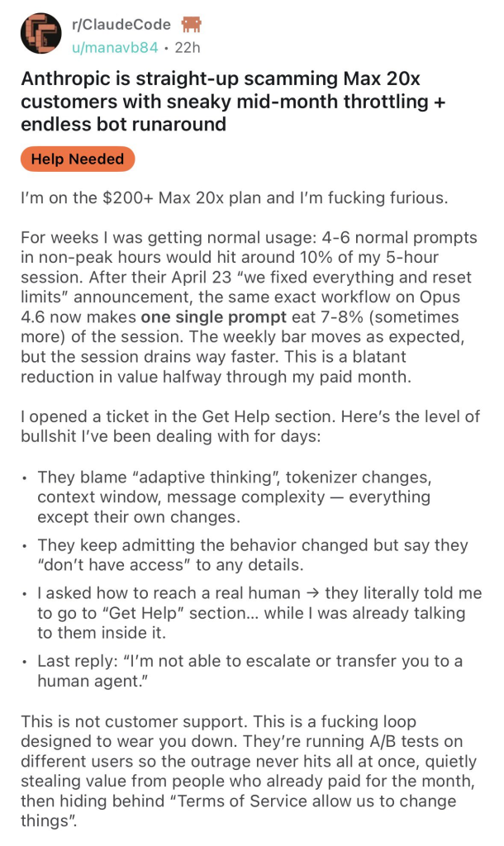Screen dimensions: 504x846
Task: Open the r/ClaudeCode subreddit avatar
Action: 41,33
